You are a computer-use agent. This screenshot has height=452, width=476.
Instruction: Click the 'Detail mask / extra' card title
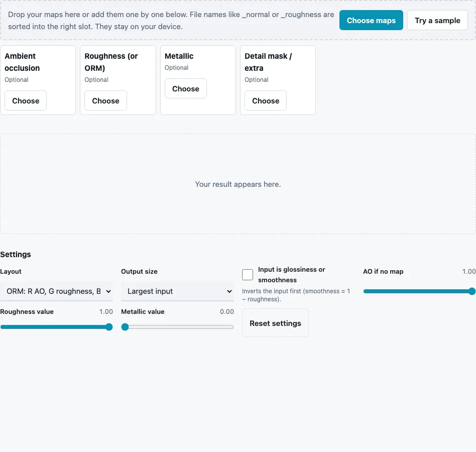[x=268, y=62]
